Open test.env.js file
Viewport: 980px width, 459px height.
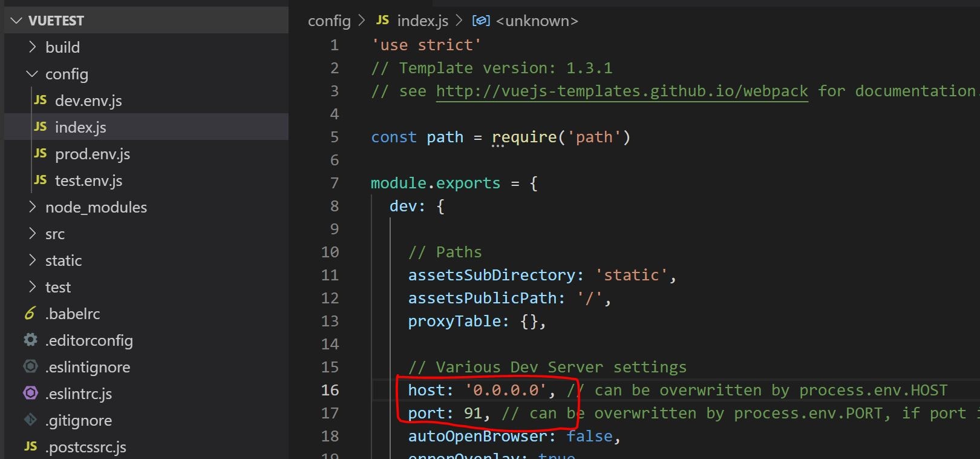click(88, 180)
